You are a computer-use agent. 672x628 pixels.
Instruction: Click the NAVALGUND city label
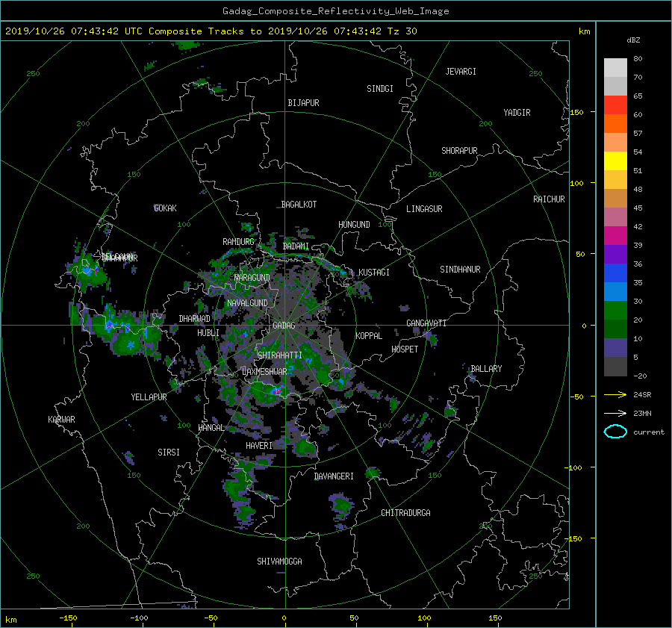coord(247,303)
